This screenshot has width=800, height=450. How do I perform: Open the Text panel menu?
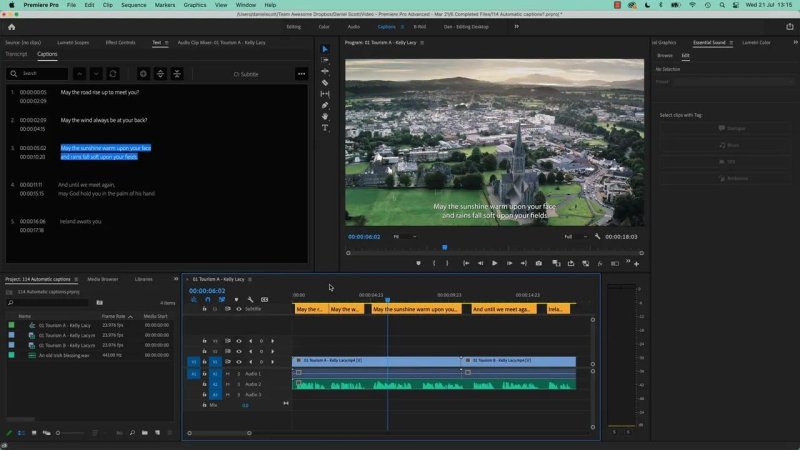166,43
